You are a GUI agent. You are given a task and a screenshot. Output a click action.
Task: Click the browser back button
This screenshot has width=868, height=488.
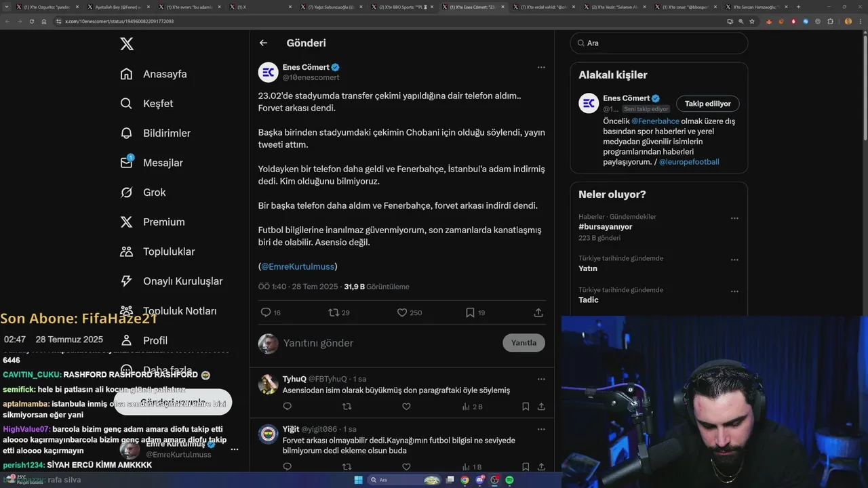click(7, 22)
